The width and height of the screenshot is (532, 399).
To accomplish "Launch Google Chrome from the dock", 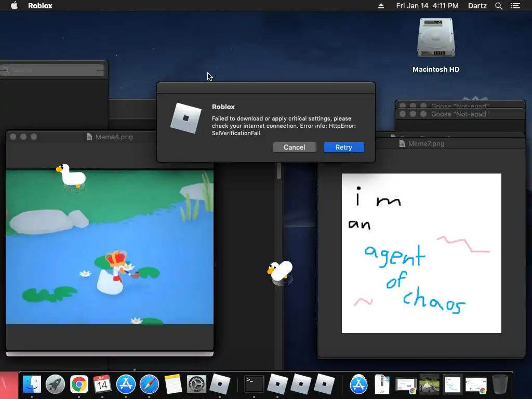I will tap(79, 384).
